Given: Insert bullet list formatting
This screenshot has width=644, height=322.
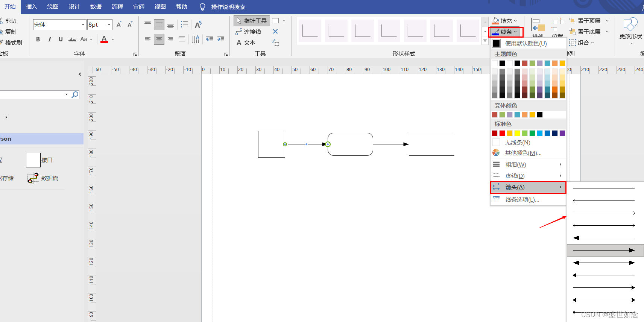Looking at the screenshot, I should pos(184,24).
